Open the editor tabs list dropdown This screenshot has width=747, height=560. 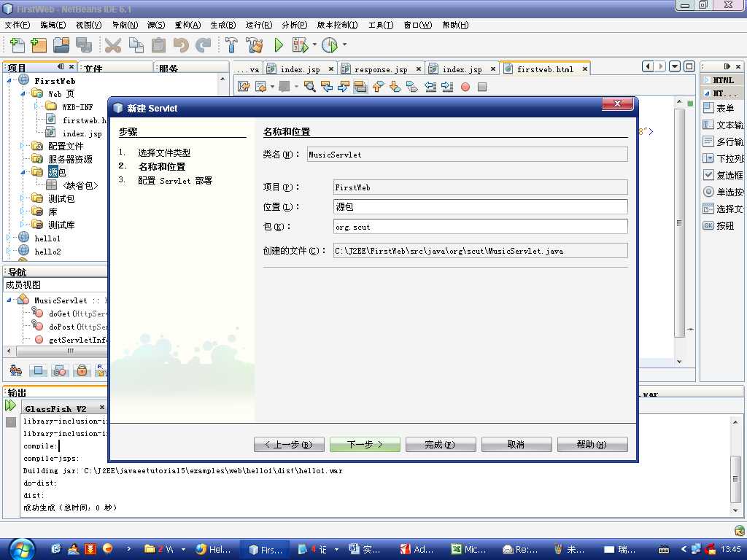[675, 66]
